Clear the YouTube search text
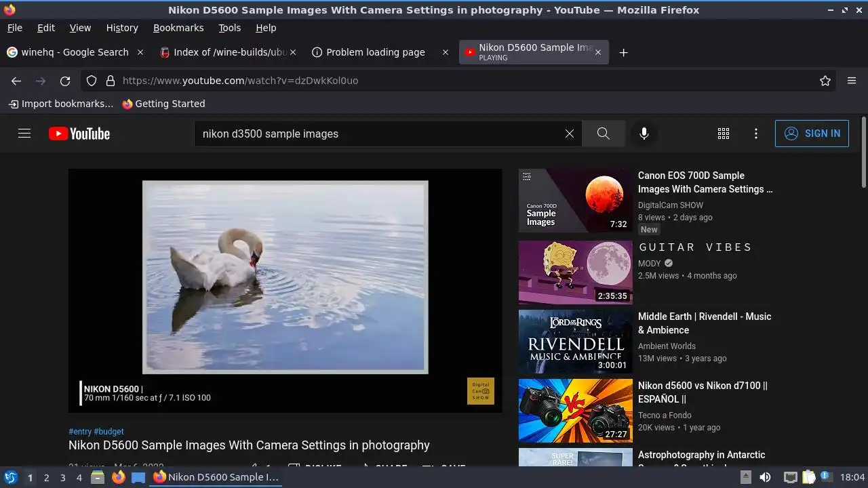Viewport: 868px width, 488px height. point(570,134)
